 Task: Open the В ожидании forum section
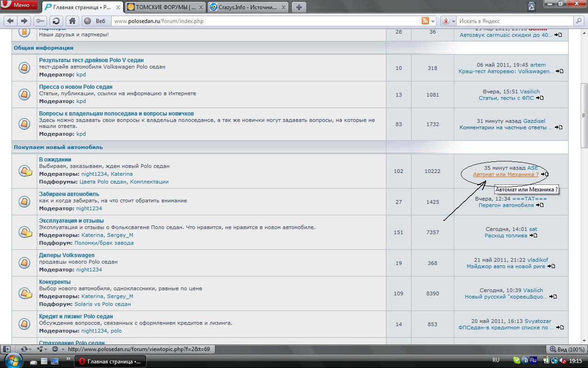[x=55, y=160]
